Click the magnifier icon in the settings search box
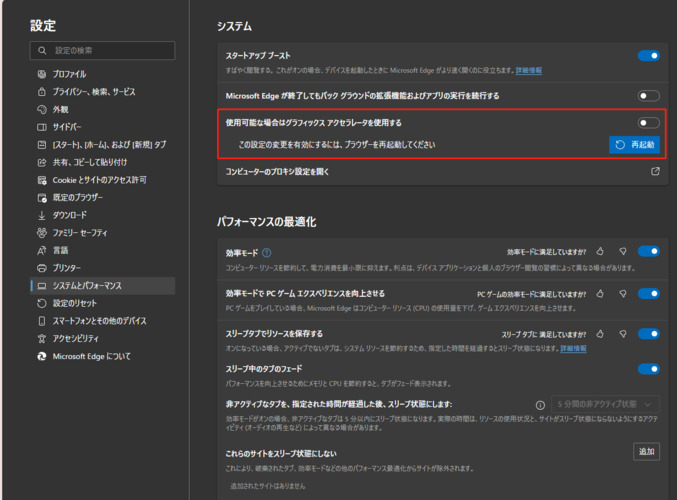Viewport: 677px width, 500px height. [42, 51]
